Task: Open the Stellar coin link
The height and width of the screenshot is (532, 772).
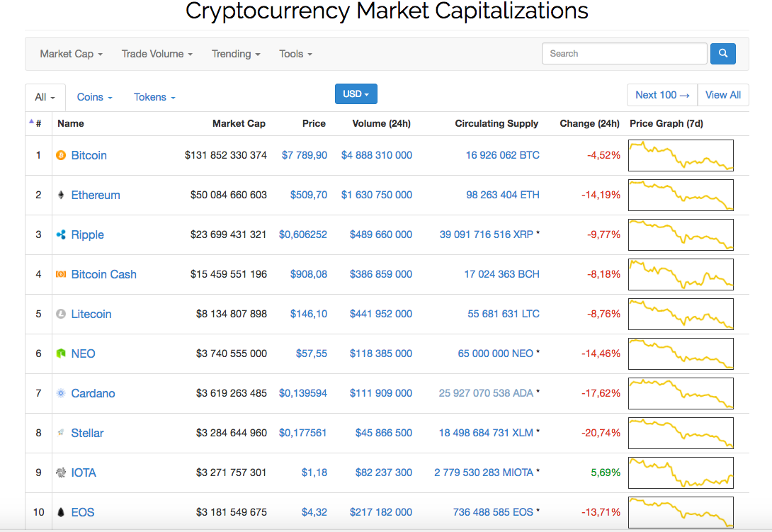Action: [x=87, y=433]
